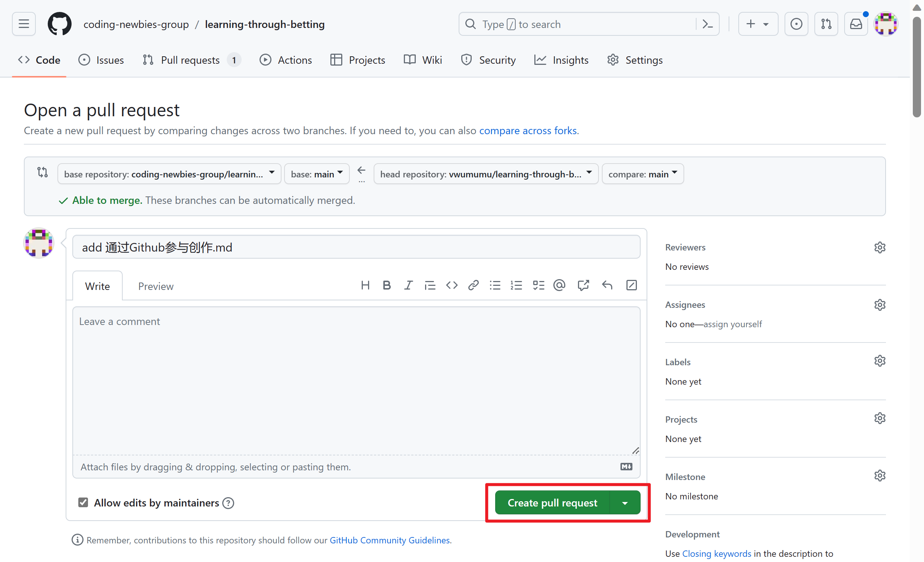Uncheck Allow edits by maintainers
Screen dimensions: 924x562
pyautogui.click(x=83, y=502)
